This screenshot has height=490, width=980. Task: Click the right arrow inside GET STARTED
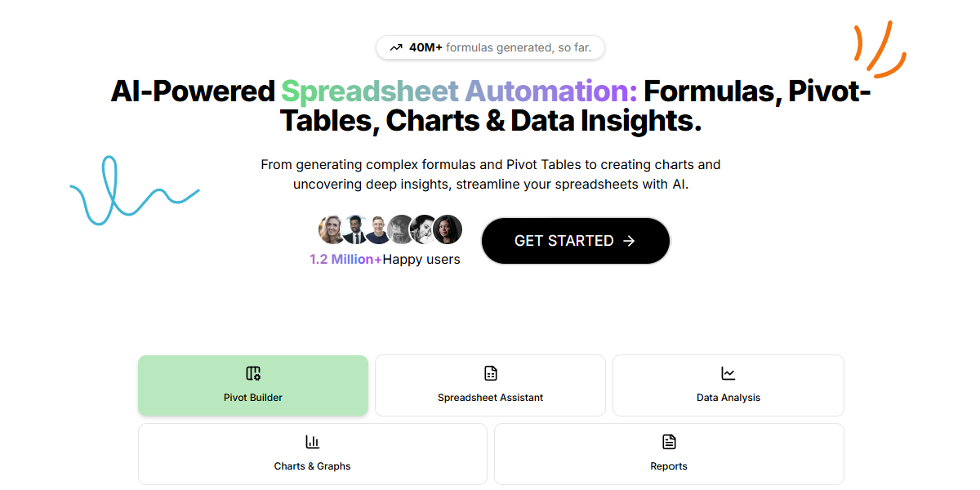click(x=629, y=241)
